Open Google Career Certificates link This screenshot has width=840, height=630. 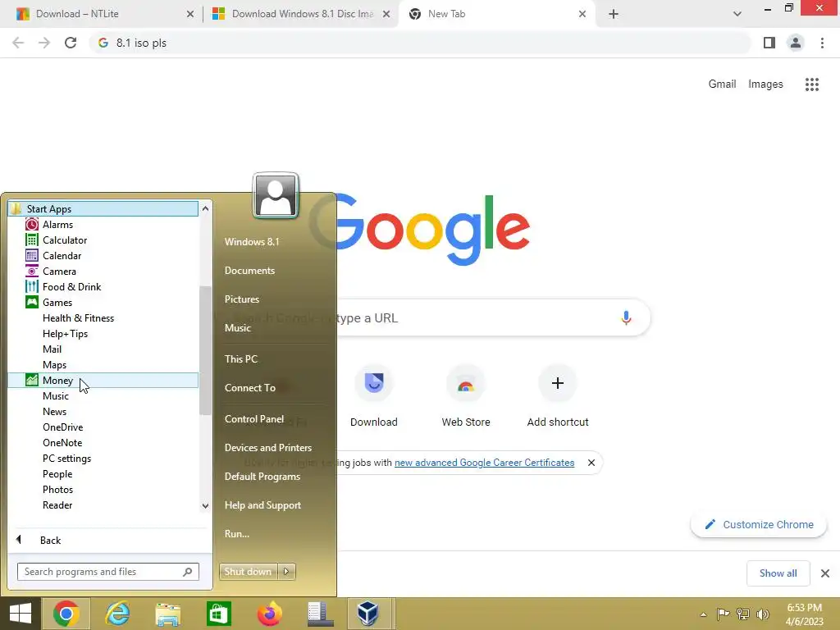pyautogui.click(x=484, y=463)
